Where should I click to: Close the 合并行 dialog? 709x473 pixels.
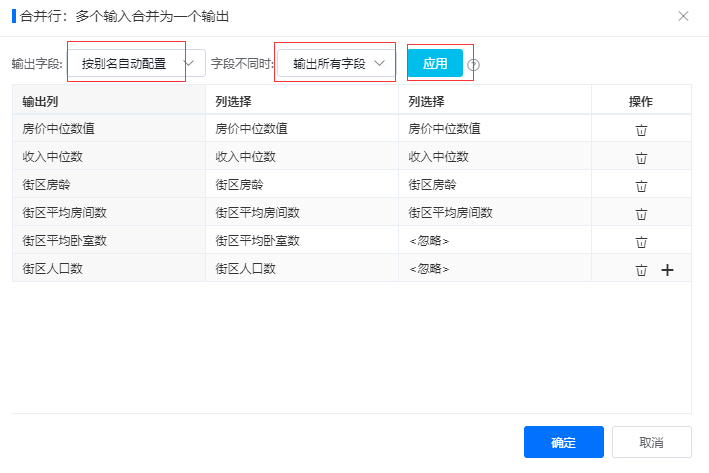pyautogui.click(x=683, y=16)
